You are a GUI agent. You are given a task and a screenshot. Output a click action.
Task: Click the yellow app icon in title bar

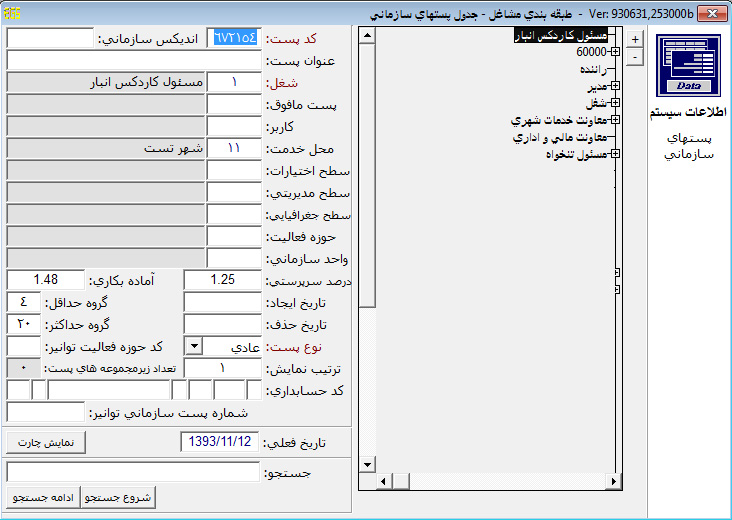(12, 13)
